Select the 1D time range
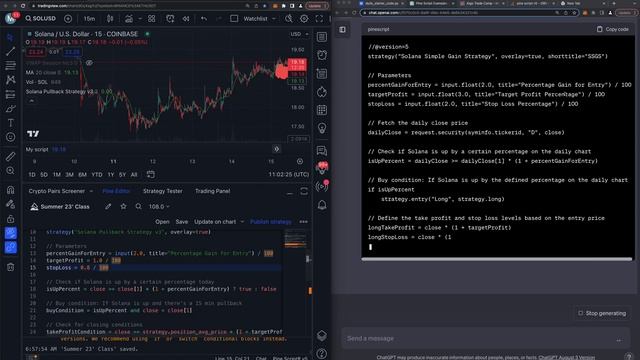Screen dimensions: 640x360 click(32, 175)
